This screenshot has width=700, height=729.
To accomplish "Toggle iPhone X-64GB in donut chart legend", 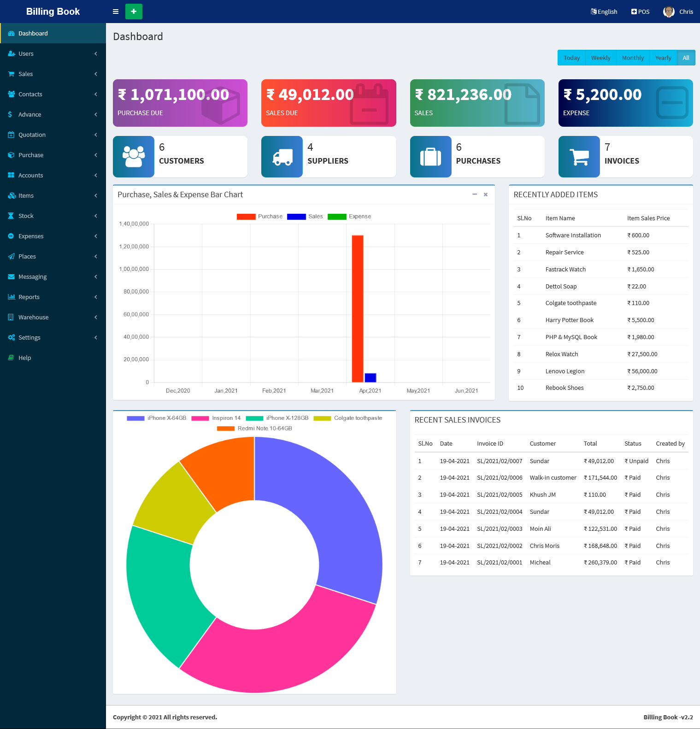I will pyautogui.click(x=157, y=418).
